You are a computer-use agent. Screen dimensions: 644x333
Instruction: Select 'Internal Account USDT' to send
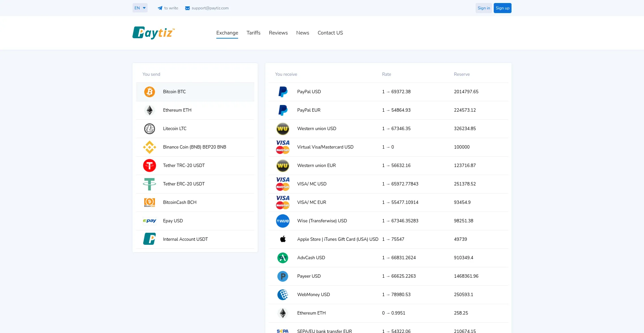point(195,239)
